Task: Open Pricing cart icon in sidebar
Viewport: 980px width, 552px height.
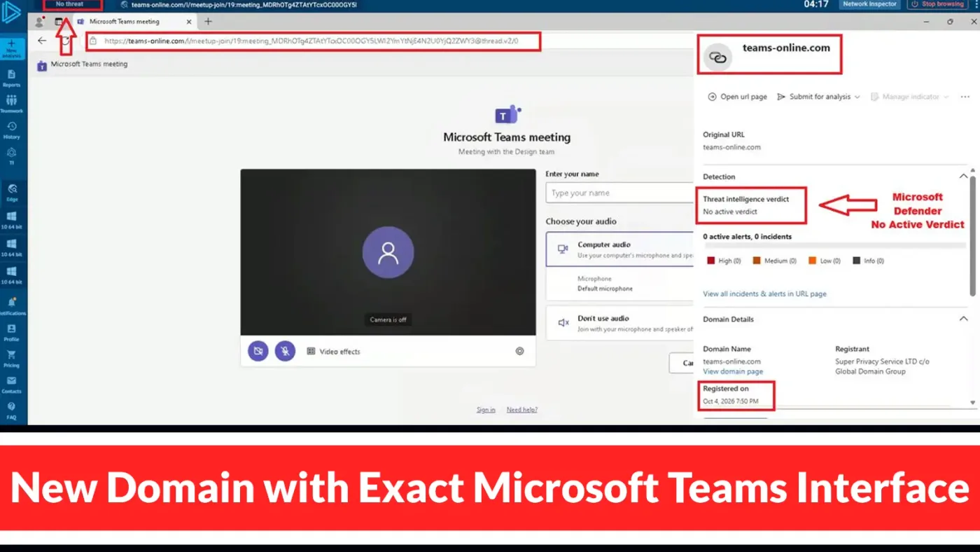Action: point(11,358)
